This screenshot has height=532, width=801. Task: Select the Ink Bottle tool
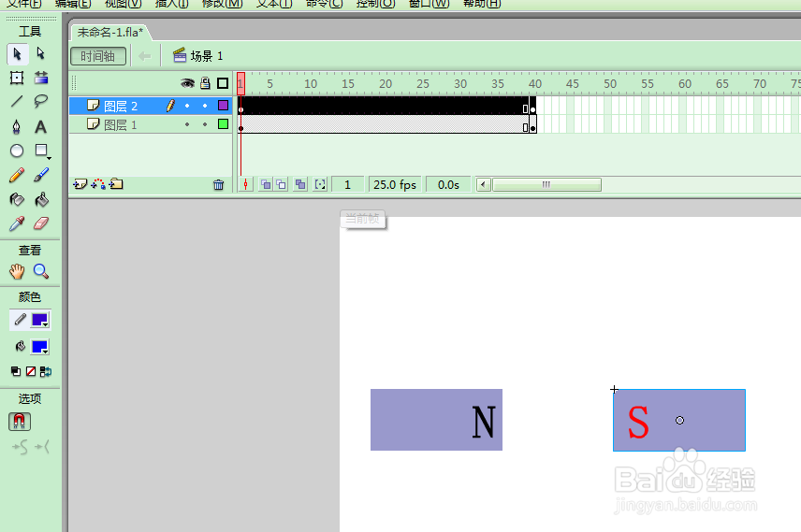pos(17,200)
